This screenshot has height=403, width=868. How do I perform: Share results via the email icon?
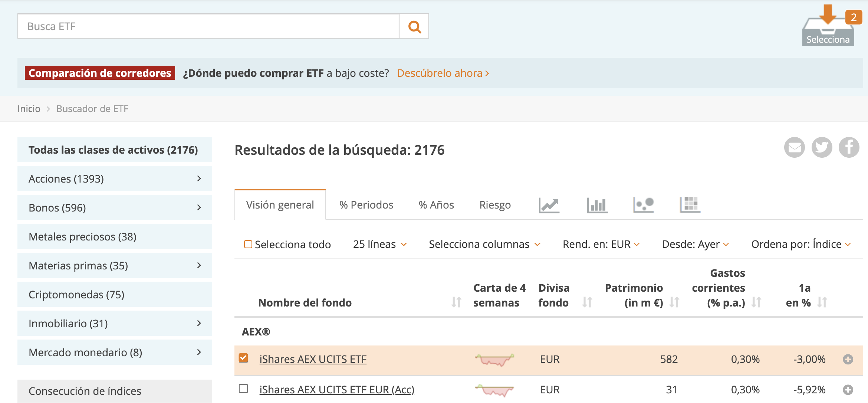794,147
